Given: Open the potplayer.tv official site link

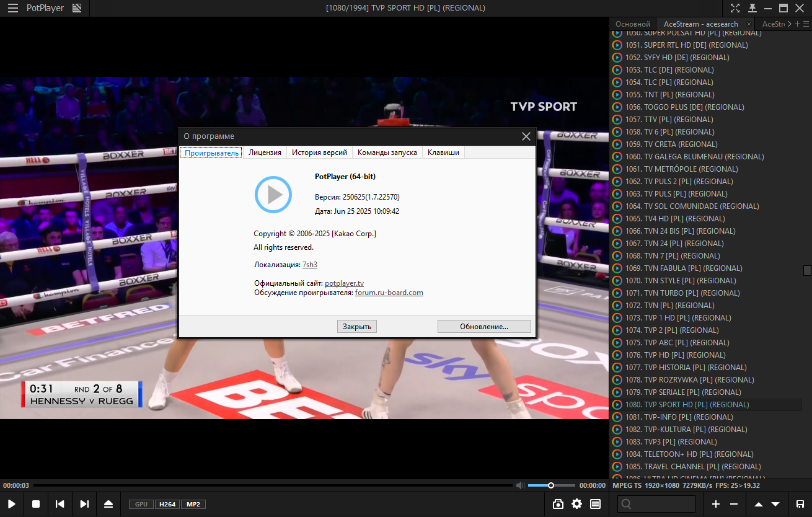Looking at the screenshot, I should tap(344, 283).
